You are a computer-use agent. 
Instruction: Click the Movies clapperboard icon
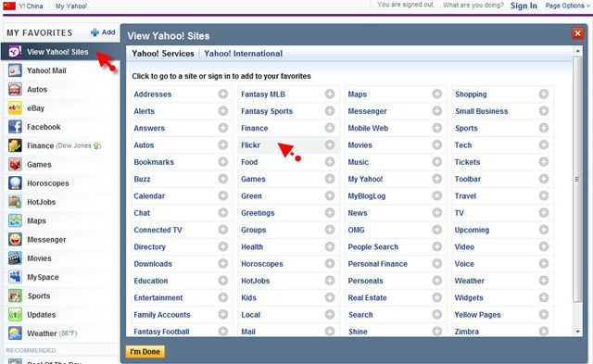15,258
